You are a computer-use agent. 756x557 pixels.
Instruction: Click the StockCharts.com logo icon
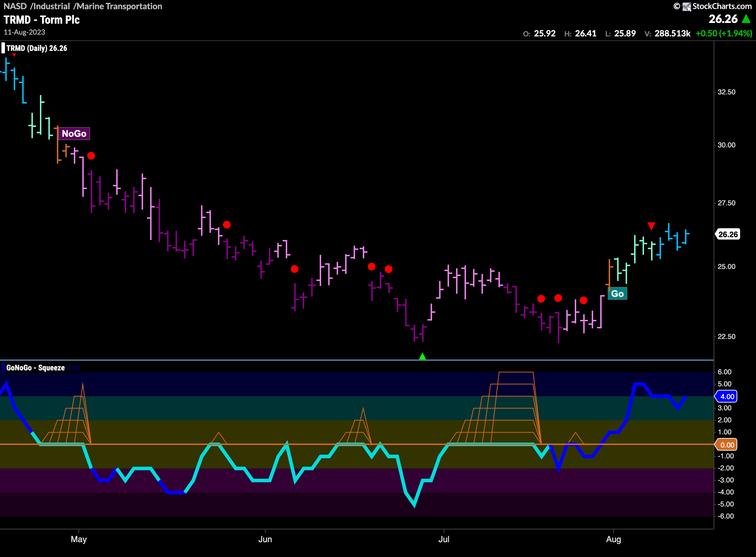pos(686,6)
